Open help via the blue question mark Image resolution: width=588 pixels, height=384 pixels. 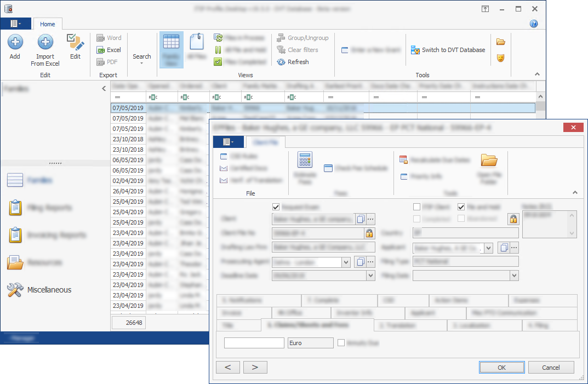pos(534,24)
